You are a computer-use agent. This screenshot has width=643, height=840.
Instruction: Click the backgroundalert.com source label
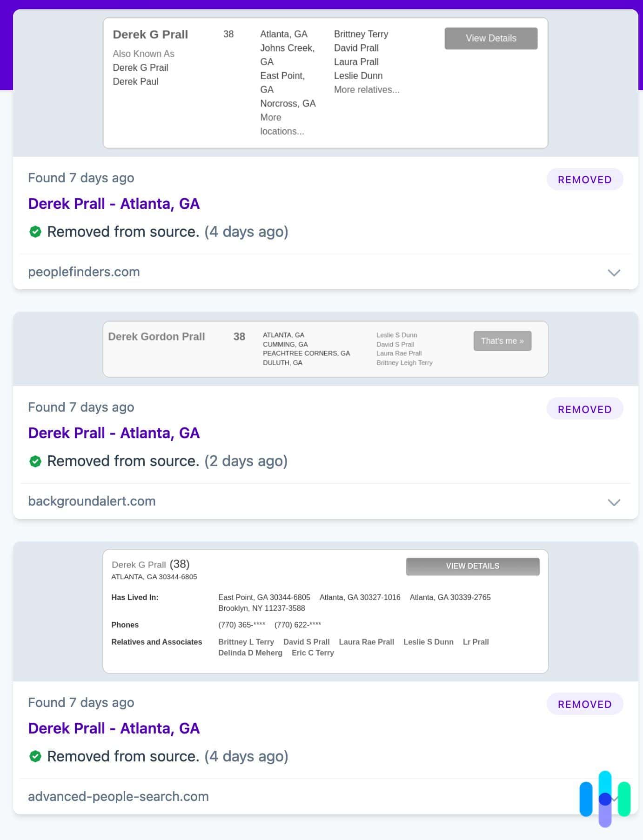(92, 501)
